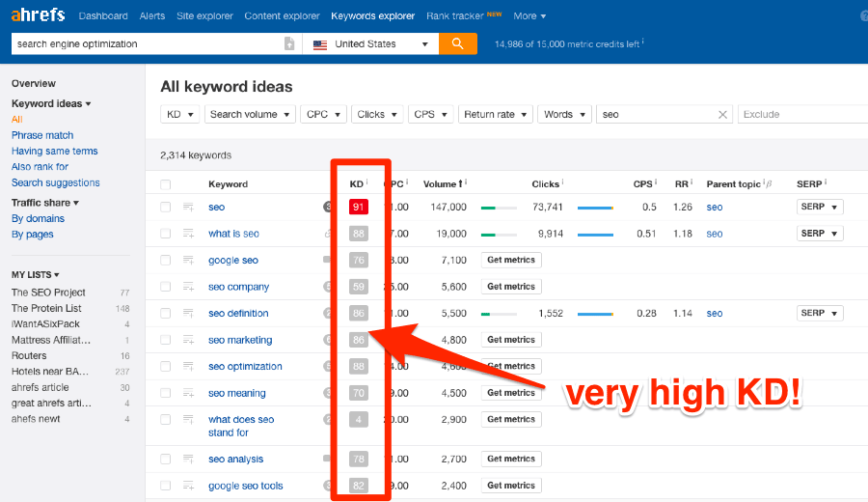
Task: Click add-to-list icon for 'seo' row
Action: pos(188,208)
